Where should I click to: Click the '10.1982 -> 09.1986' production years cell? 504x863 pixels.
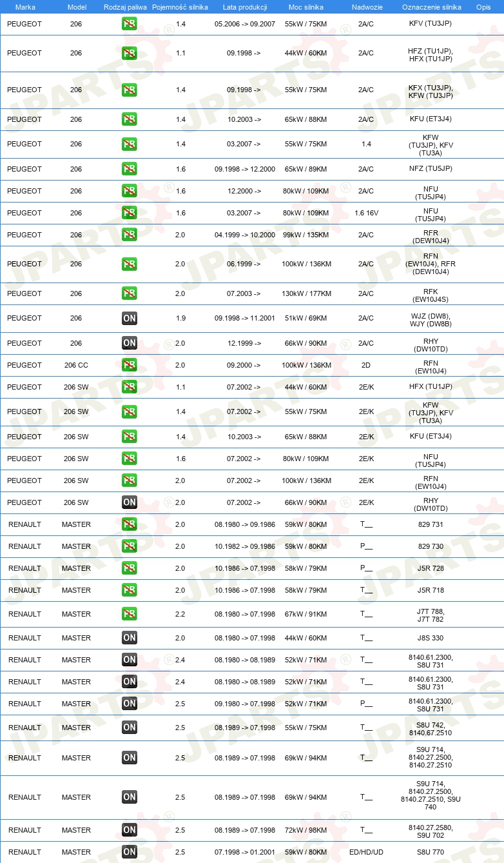coord(245,547)
